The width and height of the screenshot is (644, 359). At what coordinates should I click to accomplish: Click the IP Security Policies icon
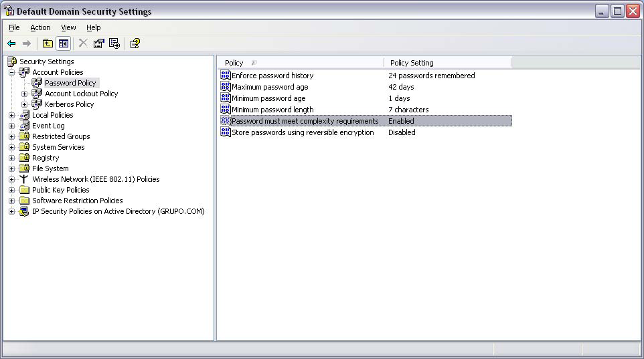pos(24,211)
